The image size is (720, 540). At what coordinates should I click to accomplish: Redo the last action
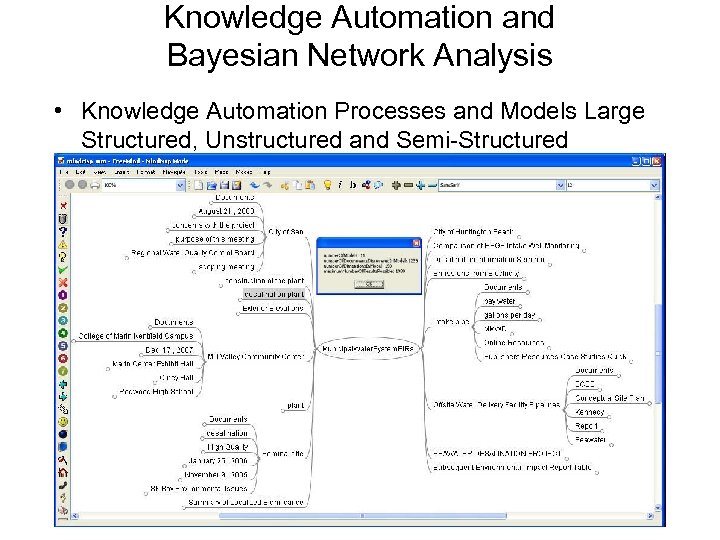click(x=267, y=185)
